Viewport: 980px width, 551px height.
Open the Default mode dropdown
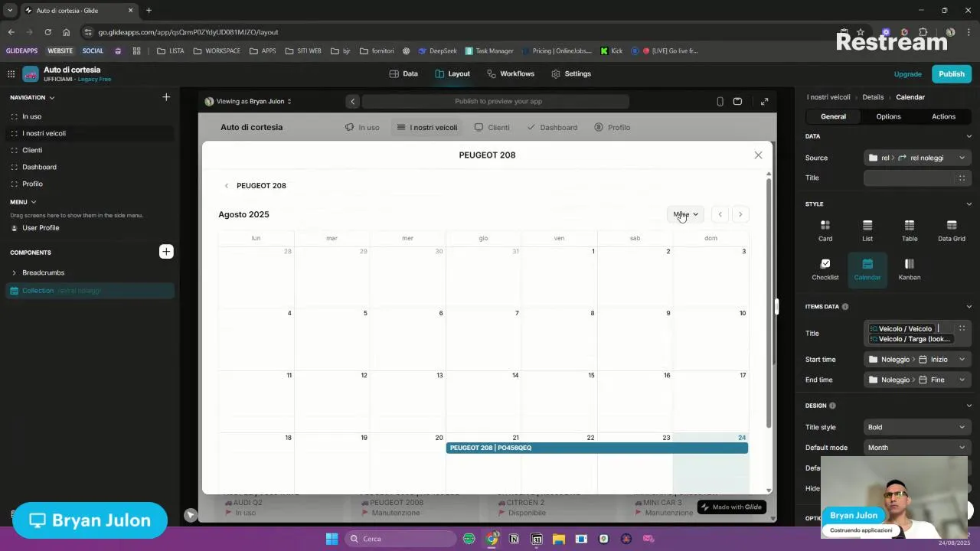(917, 448)
